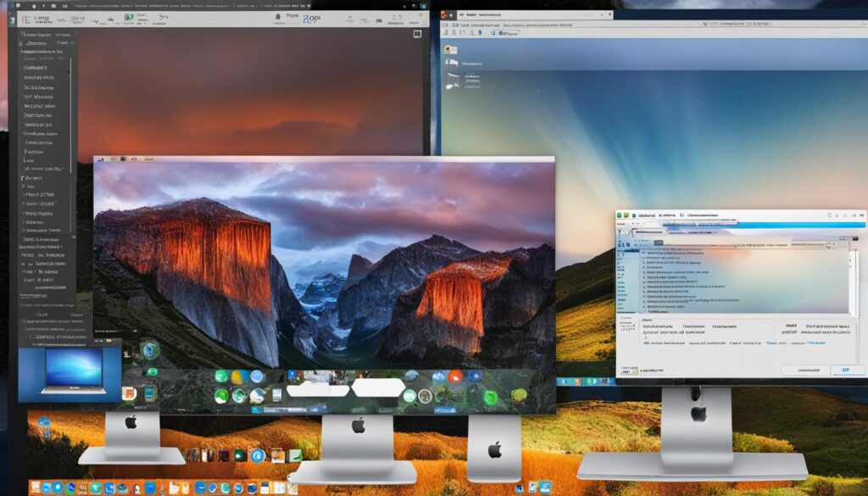Click the red-orange circular icon in the center monitor dock

point(455,377)
